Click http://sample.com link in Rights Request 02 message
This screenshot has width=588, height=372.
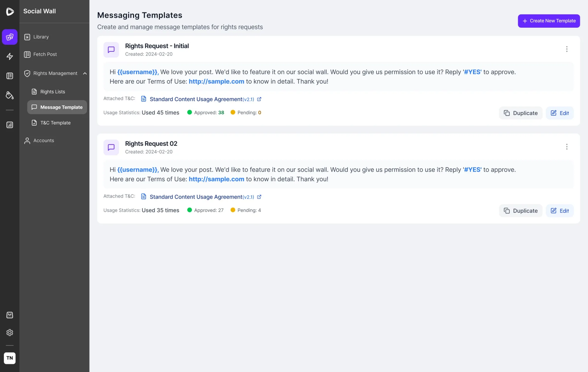(216, 179)
